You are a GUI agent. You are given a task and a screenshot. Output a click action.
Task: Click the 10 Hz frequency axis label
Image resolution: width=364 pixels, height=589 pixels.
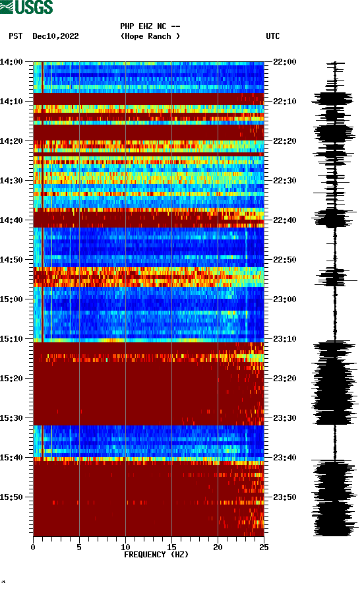click(125, 547)
